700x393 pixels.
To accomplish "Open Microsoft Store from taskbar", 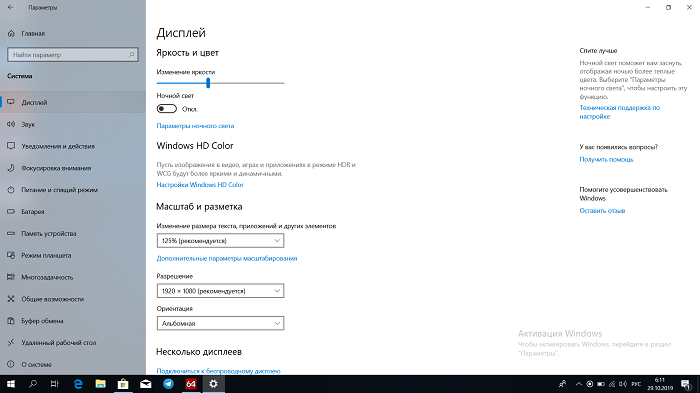I will coord(123,384).
